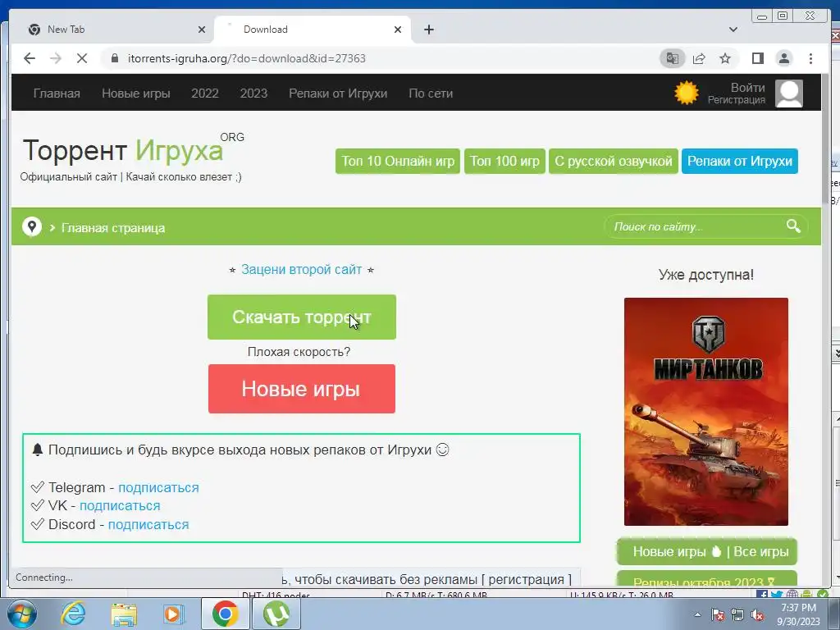Close the New Tab tab
This screenshot has height=630, width=840.
(x=202, y=30)
